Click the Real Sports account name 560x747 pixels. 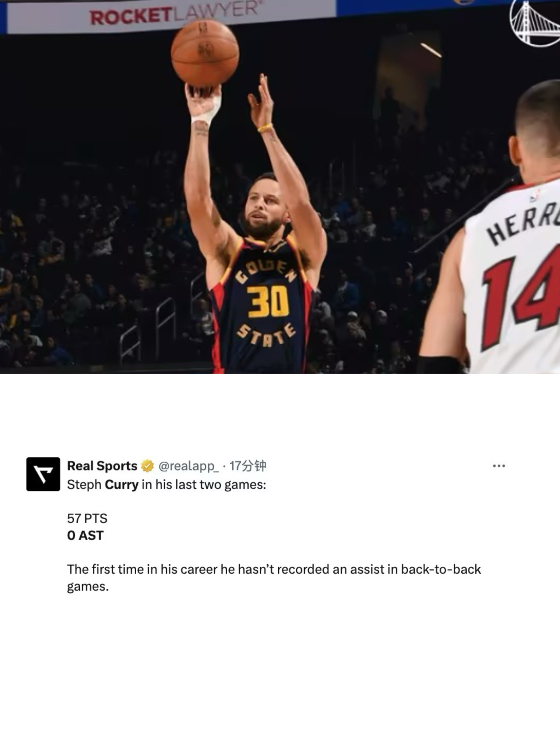(102, 466)
